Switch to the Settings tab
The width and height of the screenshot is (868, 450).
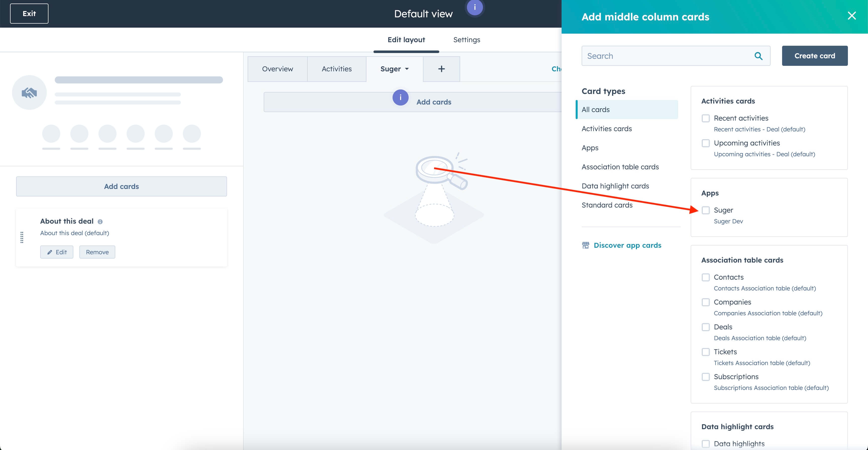pyautogui.click(x=466, y=40)
